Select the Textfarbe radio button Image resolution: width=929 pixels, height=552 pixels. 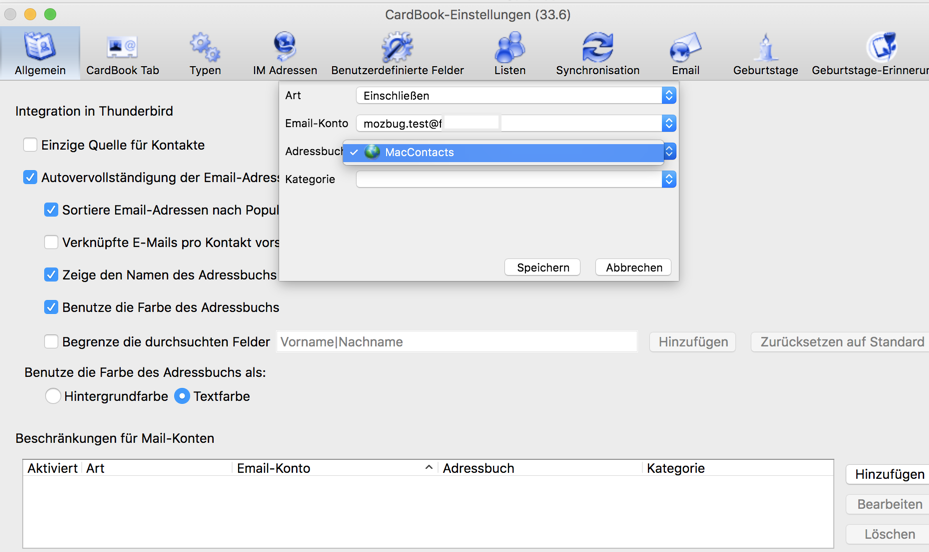pyautogui.click(x=182, y=396)
